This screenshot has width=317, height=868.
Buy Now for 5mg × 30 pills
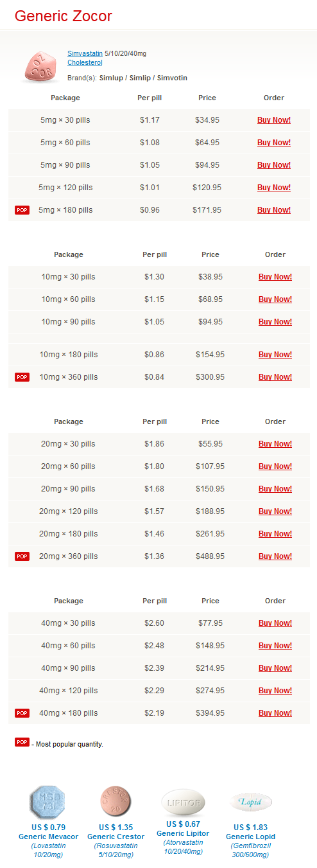(x=274, y=120)
